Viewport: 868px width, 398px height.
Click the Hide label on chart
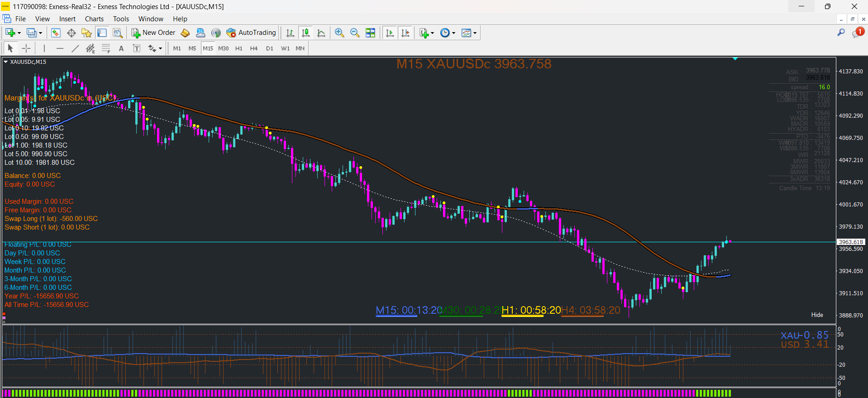click(x=817, y=315)
